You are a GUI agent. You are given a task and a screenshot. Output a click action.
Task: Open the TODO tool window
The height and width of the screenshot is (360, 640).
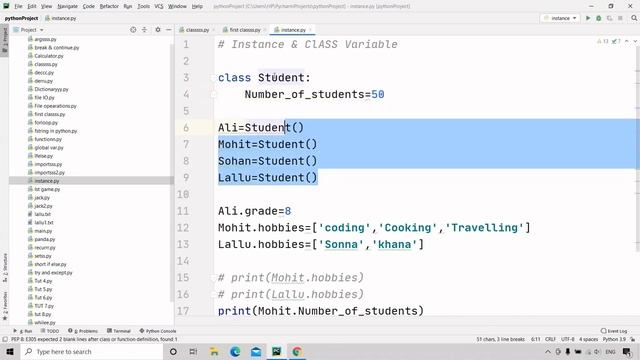(x=50, y=331)
